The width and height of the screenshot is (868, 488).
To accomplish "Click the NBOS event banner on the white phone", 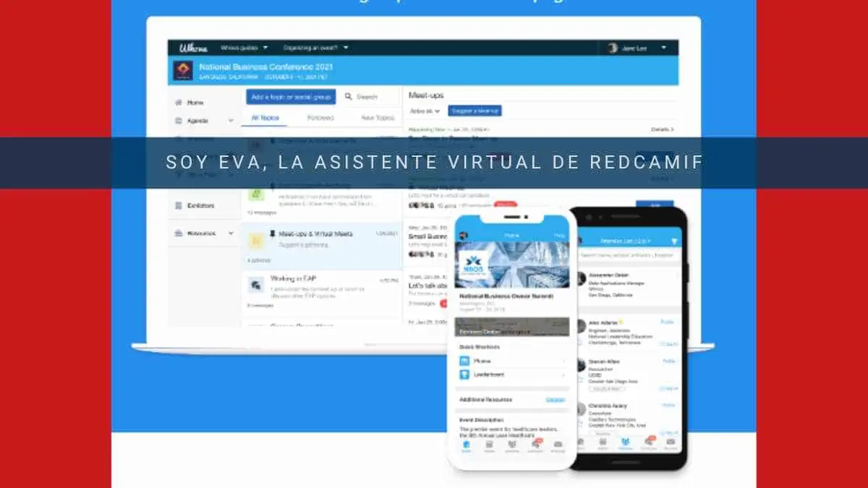I will tap(511, 264).
